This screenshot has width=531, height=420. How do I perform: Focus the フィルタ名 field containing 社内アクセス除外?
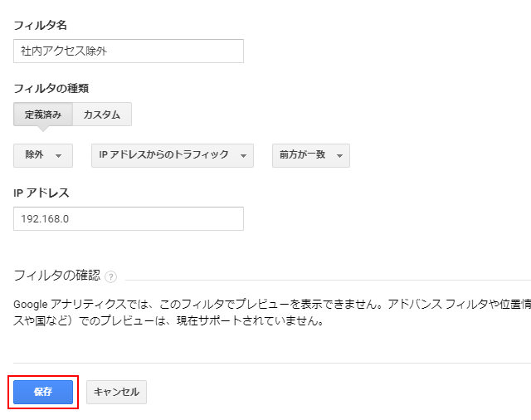[129, 51]
